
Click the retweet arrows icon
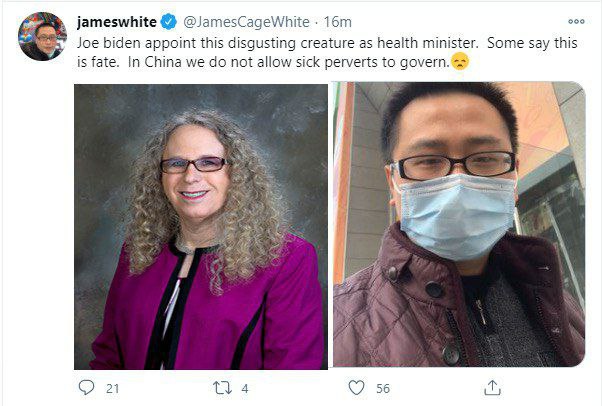(222, 388)
